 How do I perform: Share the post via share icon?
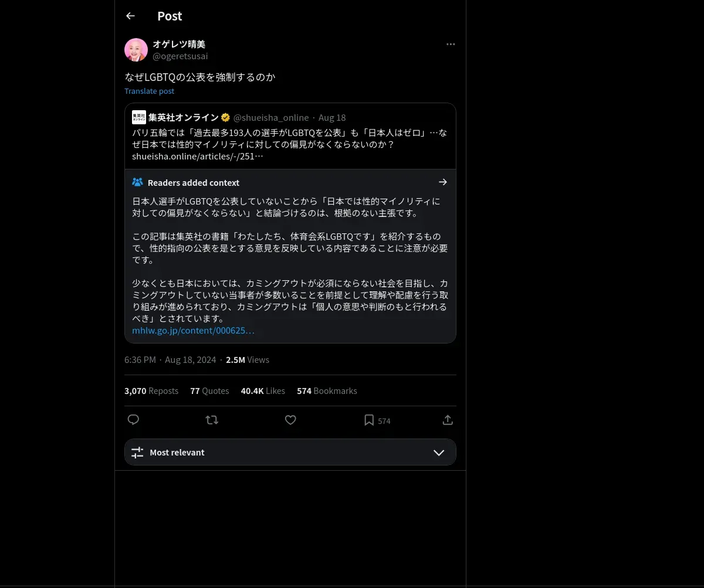(448, 420)
